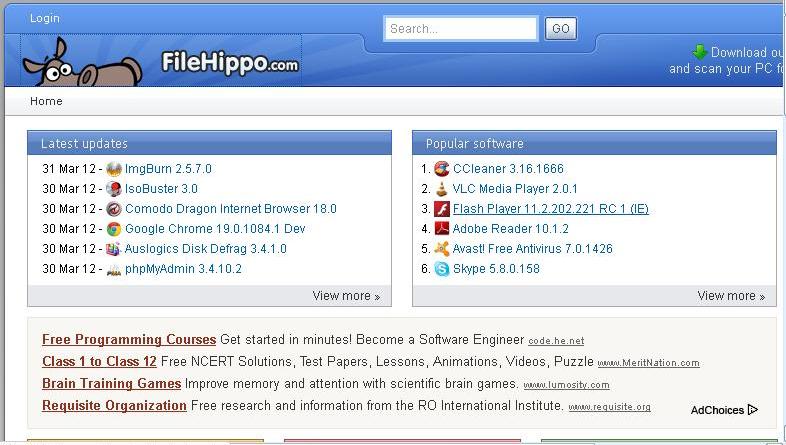786x445 pixels.
Task: Click the green download arrow icon
Action: pyautogui.click(x=699, y=52)
